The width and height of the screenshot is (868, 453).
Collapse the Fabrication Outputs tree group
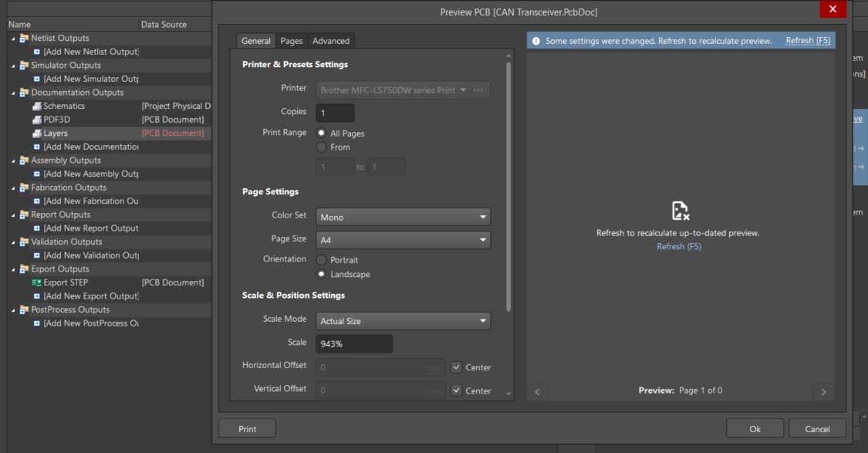click(13, 188)
